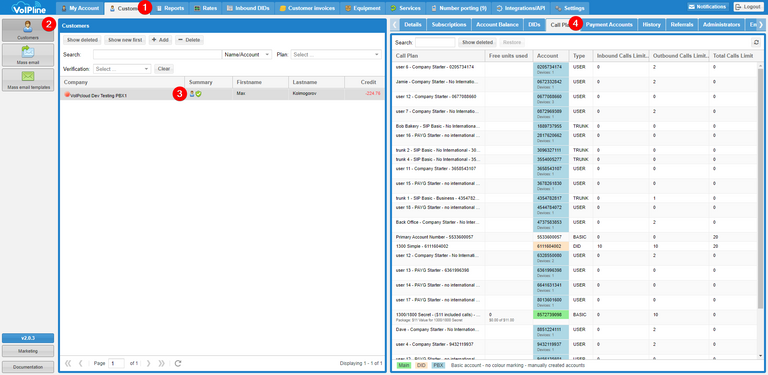768x375 pixels.
Task: Open the Customer invoices tab
Action: [307, 8]
